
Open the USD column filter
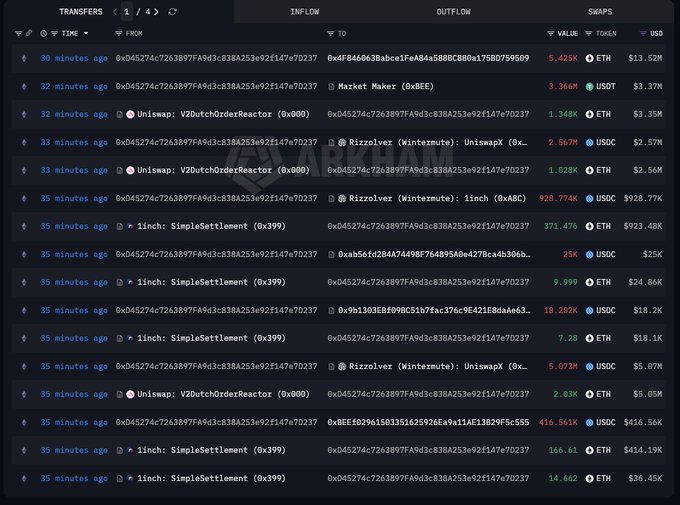[643, 33]
